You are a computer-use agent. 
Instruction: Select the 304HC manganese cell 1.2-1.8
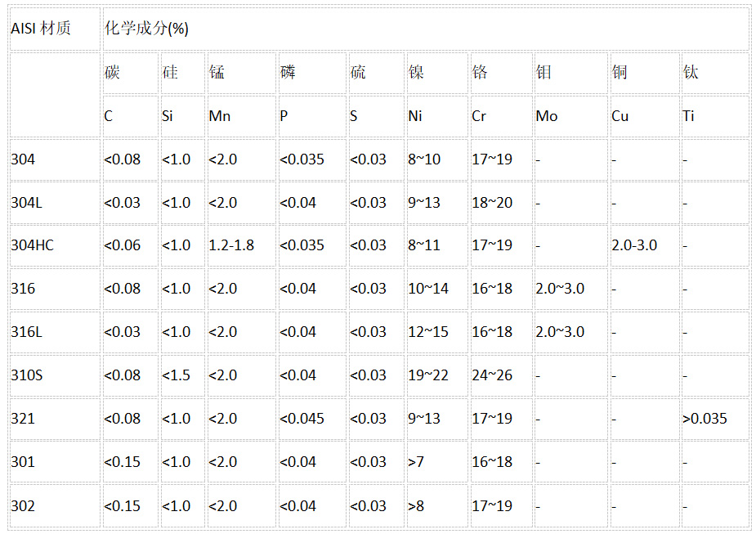coord(241,245)
